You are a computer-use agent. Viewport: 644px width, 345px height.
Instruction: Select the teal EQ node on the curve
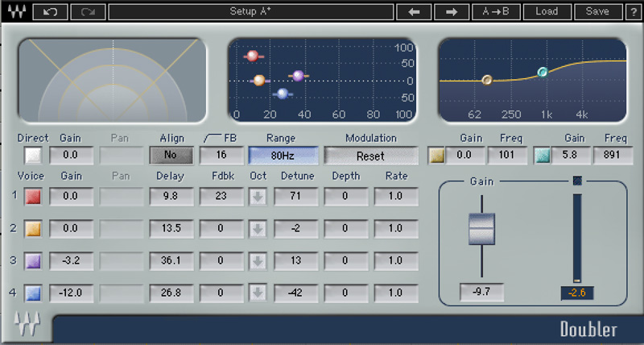pos(543,73)
